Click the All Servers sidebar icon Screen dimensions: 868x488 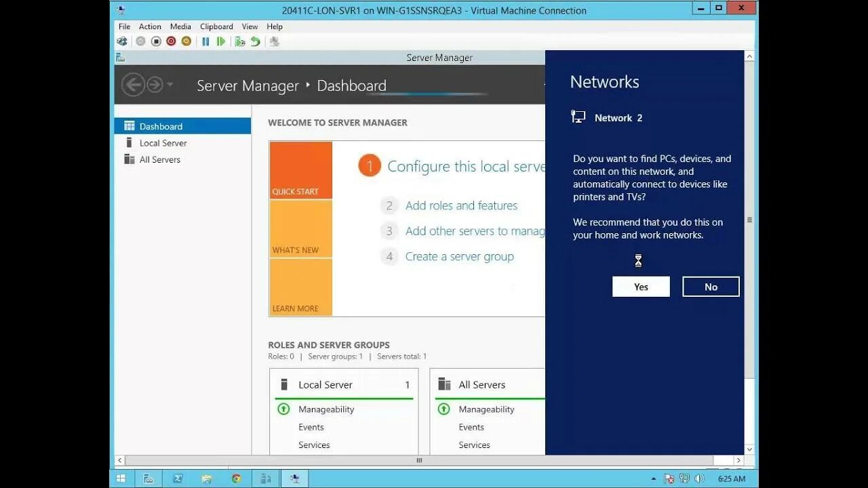(x=130, y=159)
